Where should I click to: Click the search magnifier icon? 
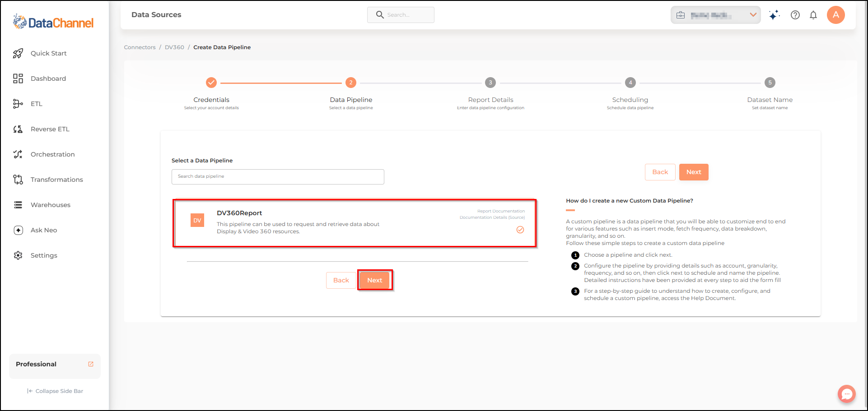(x=380, y=15)
